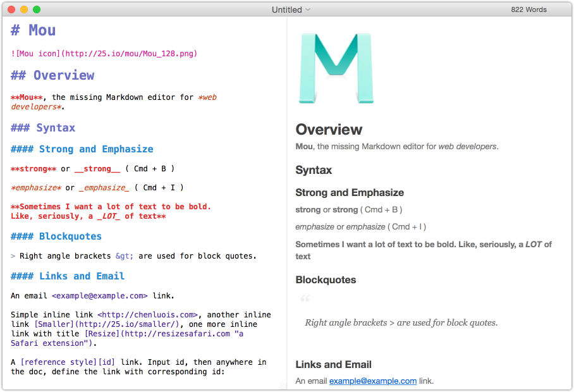Click the '> Right angle brackets' editor line
Image resolution: width=574 pixels, height=392 pixels.
pos(133,256)
